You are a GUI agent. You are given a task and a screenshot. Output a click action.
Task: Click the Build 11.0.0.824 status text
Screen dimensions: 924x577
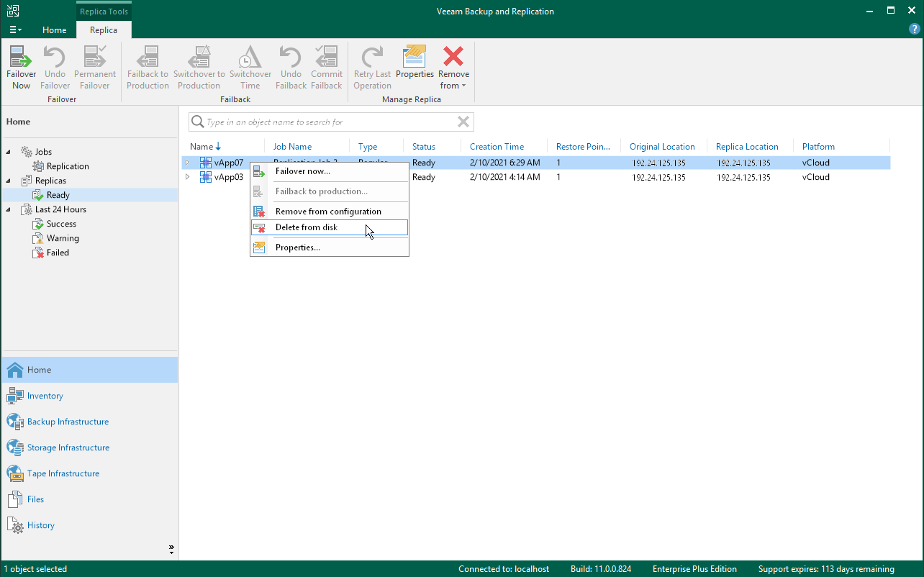pos(601,569)
